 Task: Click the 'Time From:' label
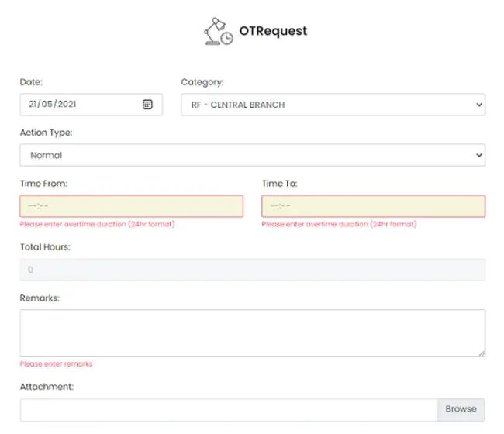click(x=43, y=184)
